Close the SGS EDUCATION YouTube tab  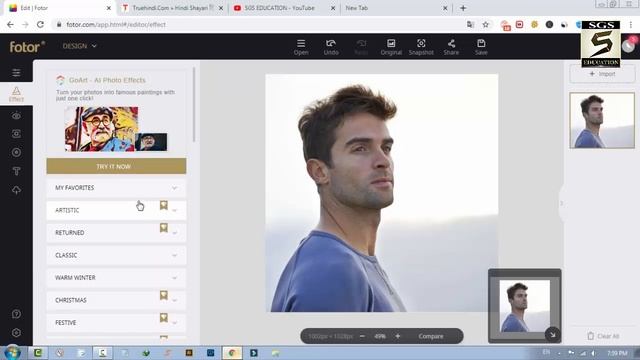[x=333, y=8]
